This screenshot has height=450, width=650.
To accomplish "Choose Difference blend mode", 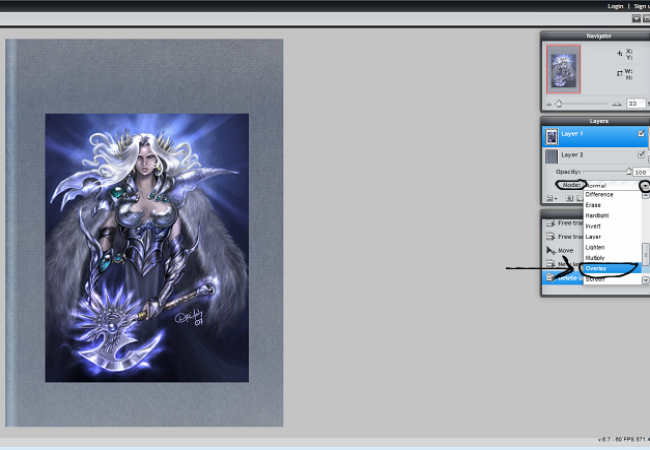I will click(x=612, y=194).
